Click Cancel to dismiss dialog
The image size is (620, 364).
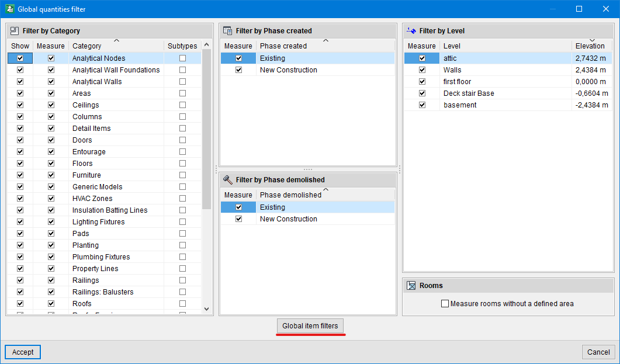click(x=598, y=352)
